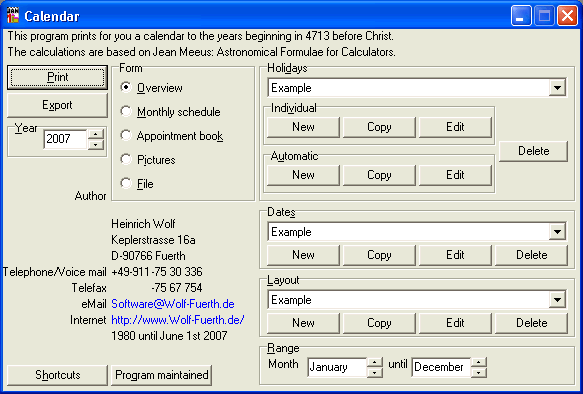Decrease the Year value with down arrow
This screenshot has width=583, height=394.
click(x=96, y=144)
